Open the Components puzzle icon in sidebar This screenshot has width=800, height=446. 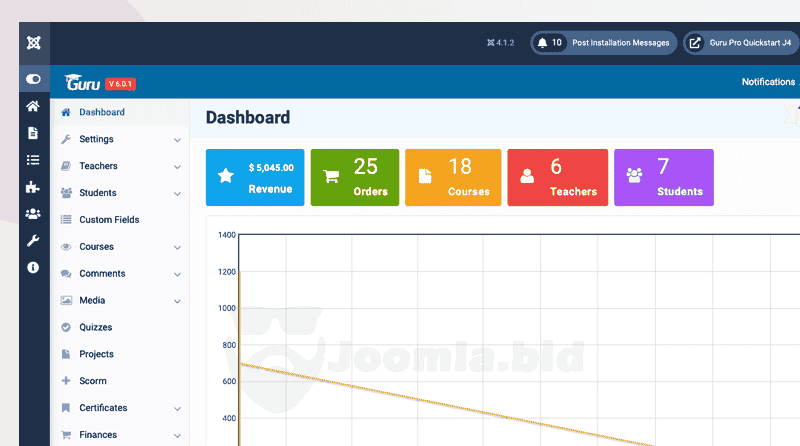[x=34, y=187]
